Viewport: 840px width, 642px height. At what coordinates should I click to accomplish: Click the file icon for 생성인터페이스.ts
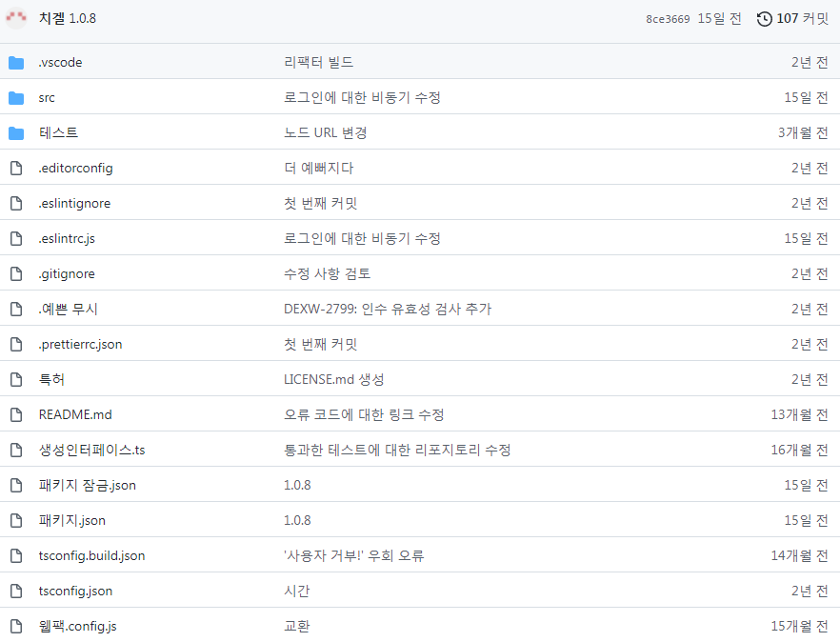click(16, 451)
